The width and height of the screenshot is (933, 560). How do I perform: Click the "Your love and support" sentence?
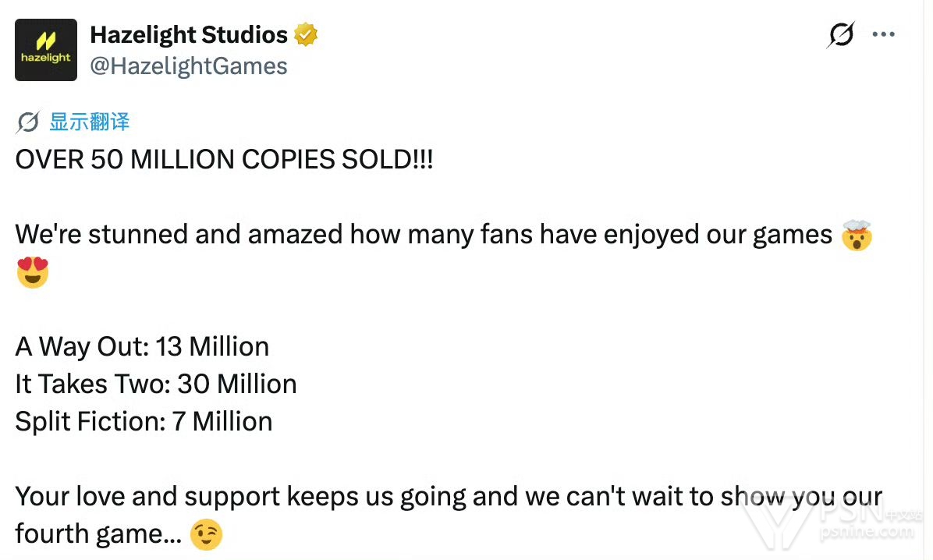coord(374,497)
